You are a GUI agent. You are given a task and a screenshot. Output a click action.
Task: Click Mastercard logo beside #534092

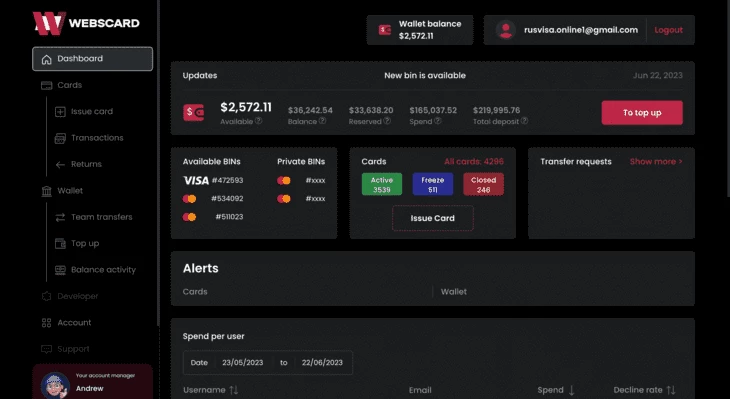189,199
